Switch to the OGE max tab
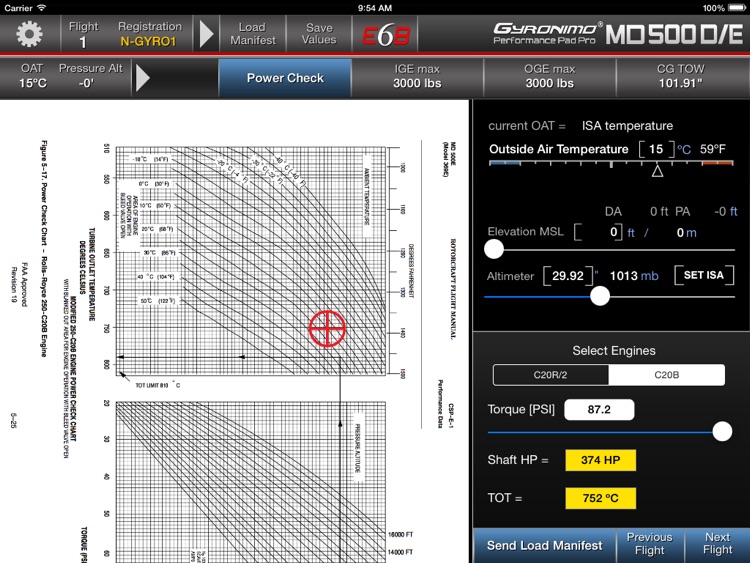Viewport: 750px width, 563px height. pyautogui.click(x=550, y=77)
